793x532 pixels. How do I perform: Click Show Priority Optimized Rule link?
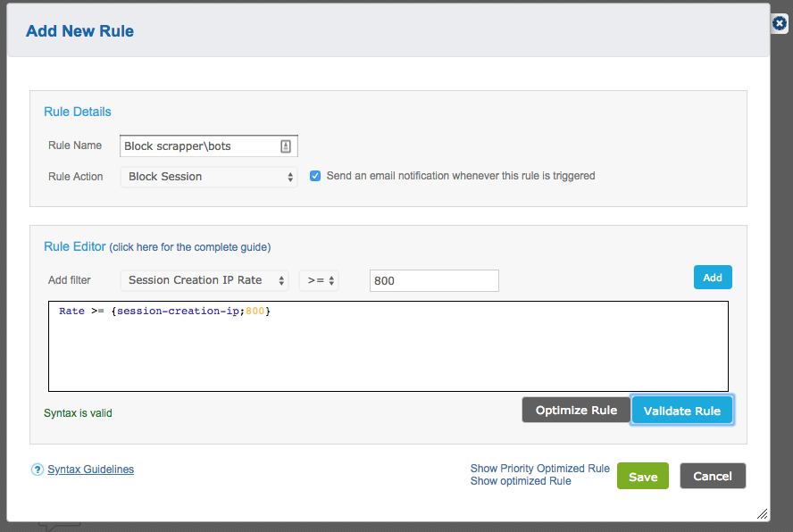point(539,469)
